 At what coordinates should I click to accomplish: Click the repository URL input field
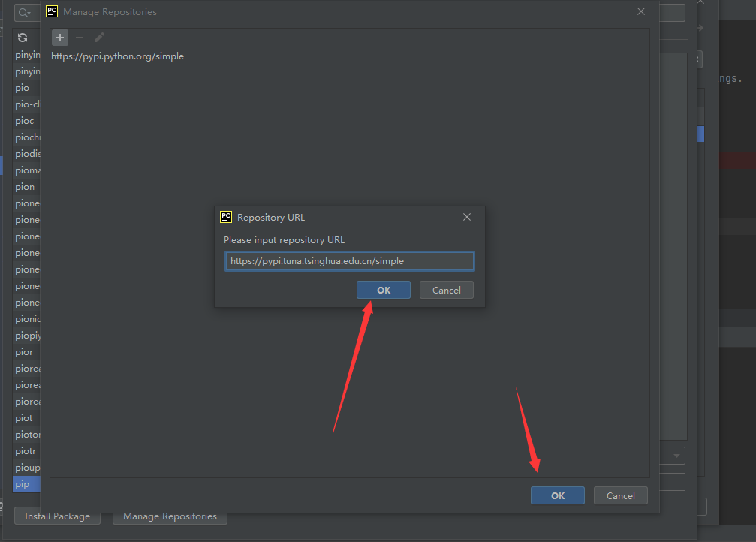(x=349, y=261)
